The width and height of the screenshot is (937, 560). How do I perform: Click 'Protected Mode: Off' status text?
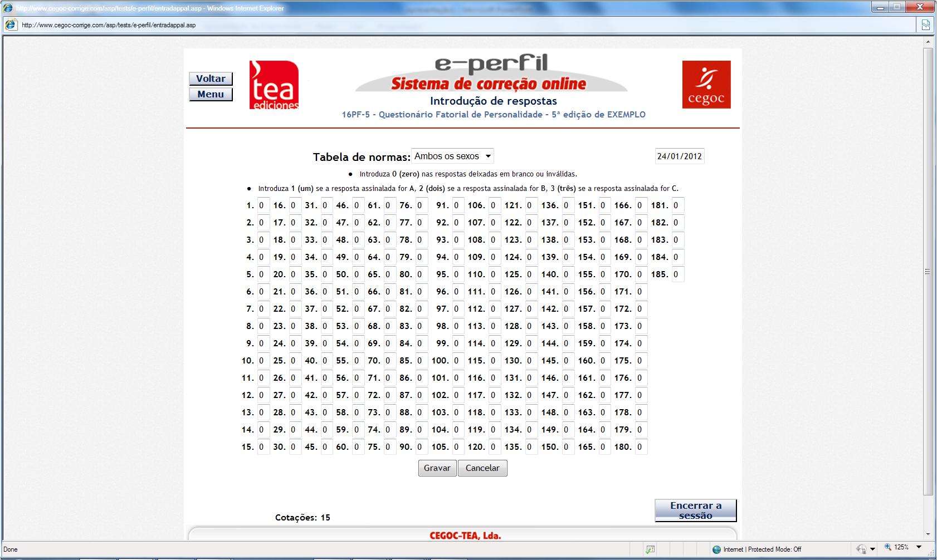(774, 549)
